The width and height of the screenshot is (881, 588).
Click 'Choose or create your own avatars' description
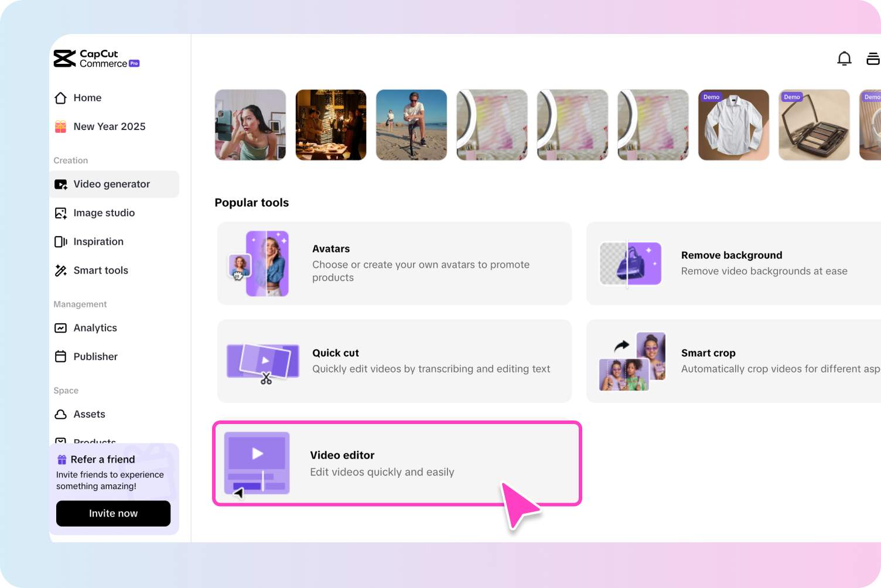421,271
